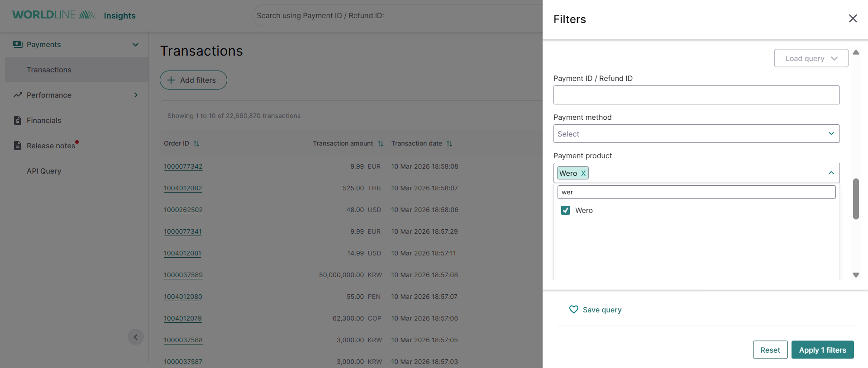Uncheck the Wero checkbox
The image size is (868, 368).
pyautogui.click(x=565, y=210)
